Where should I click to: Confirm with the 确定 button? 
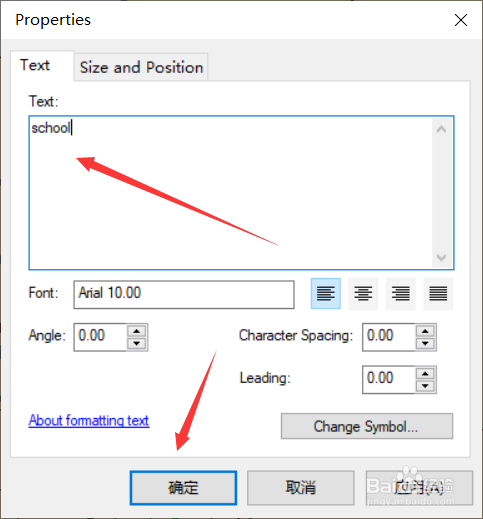pos(183,488)
